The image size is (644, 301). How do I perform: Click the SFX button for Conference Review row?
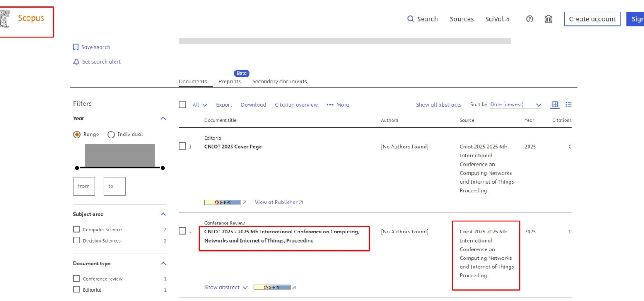click(272, 287)
